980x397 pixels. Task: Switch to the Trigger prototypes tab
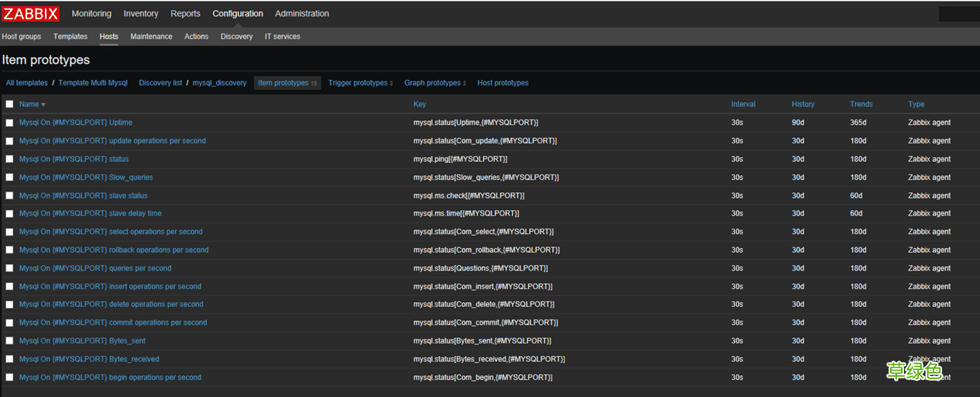[357, 83]
